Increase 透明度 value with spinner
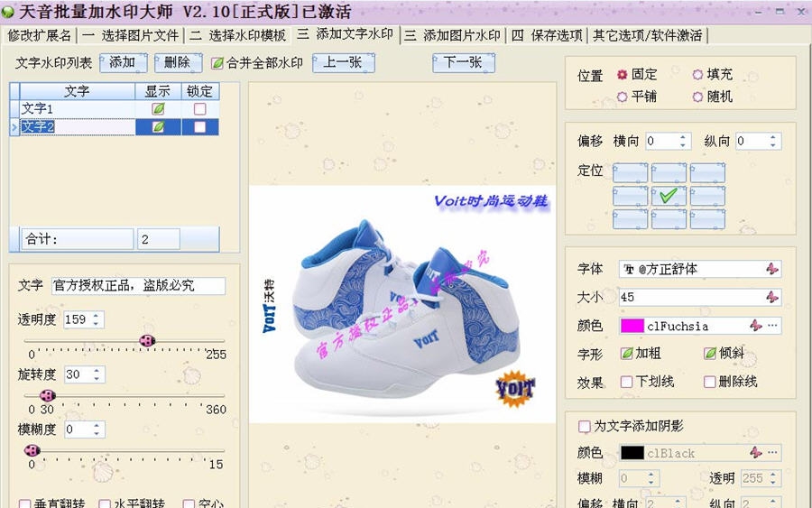 pyautogui.click(x=96, y=316)
